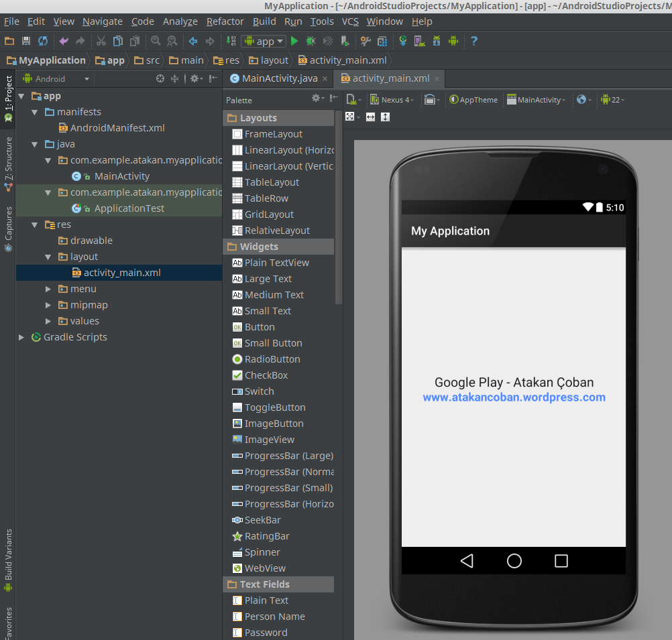Image resolution: width=672 pixels, height=640 pixels.
Task: Click the Attach debugger to process icon
Action: [345, 41]
